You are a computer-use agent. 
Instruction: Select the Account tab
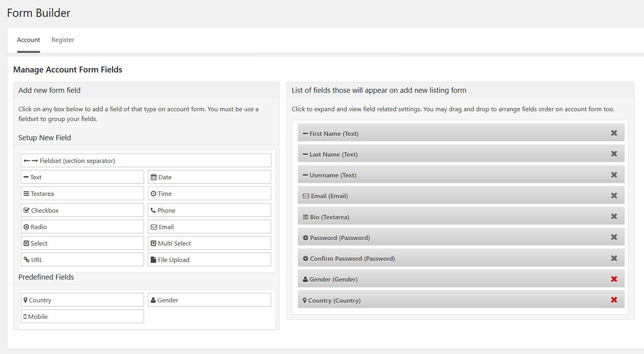point(28,39)
